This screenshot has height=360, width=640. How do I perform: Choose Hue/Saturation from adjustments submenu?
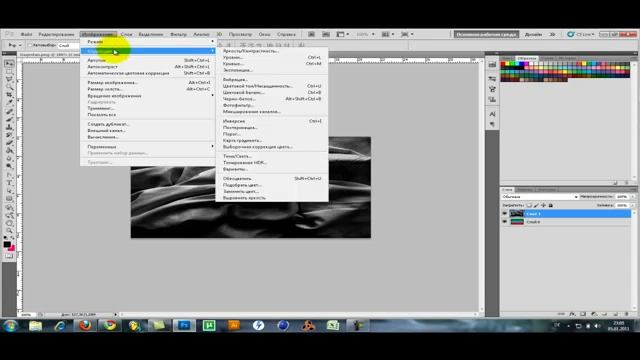272,86
